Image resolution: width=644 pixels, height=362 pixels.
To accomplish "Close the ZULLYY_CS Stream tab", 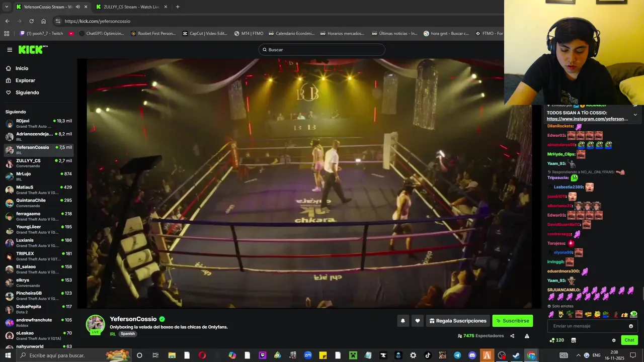I will pyautogui.click(x=166, y=7).
